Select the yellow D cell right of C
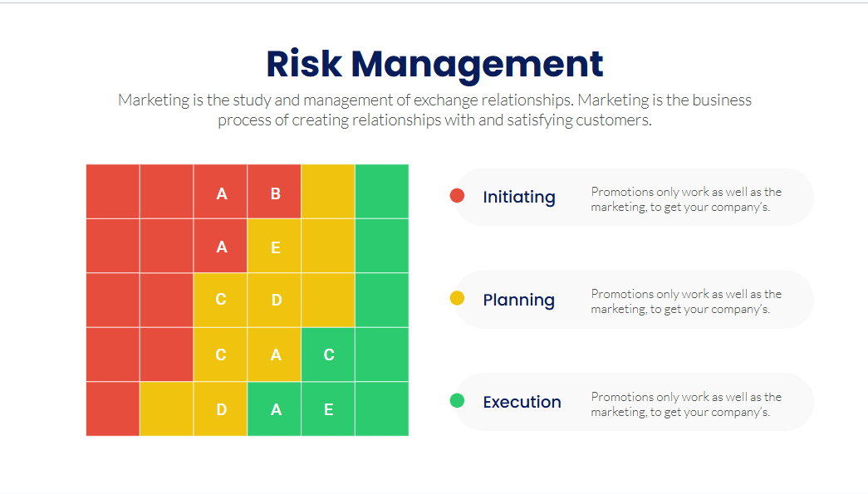The image size is (868, 494). (274, 300)
